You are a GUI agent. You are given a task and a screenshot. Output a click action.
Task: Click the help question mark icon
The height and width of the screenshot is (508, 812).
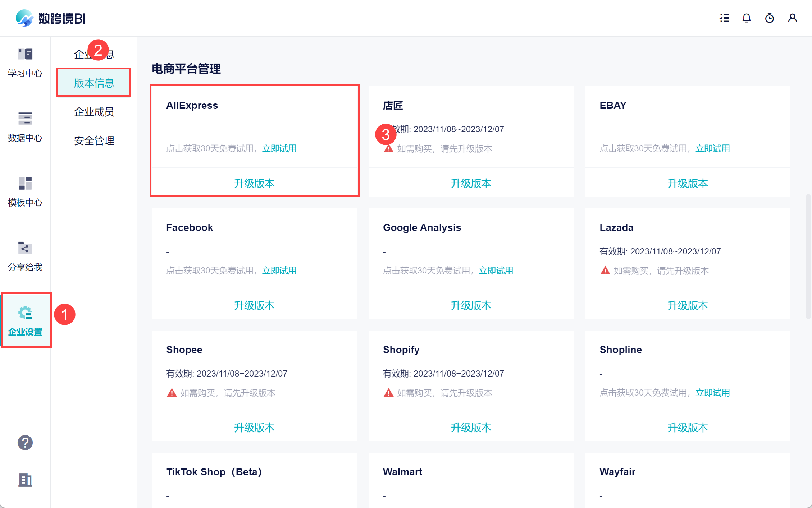25,443
